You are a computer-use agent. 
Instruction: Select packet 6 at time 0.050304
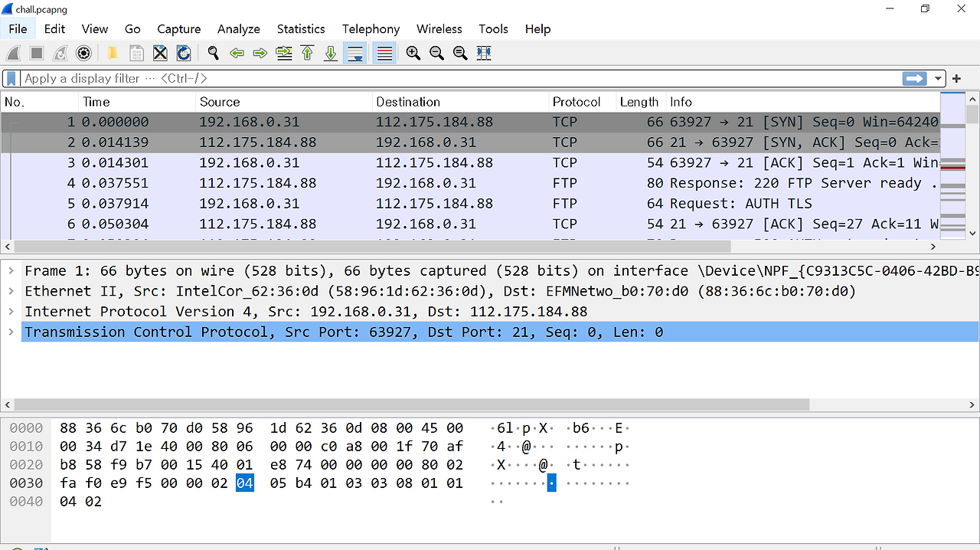(470, 224)
